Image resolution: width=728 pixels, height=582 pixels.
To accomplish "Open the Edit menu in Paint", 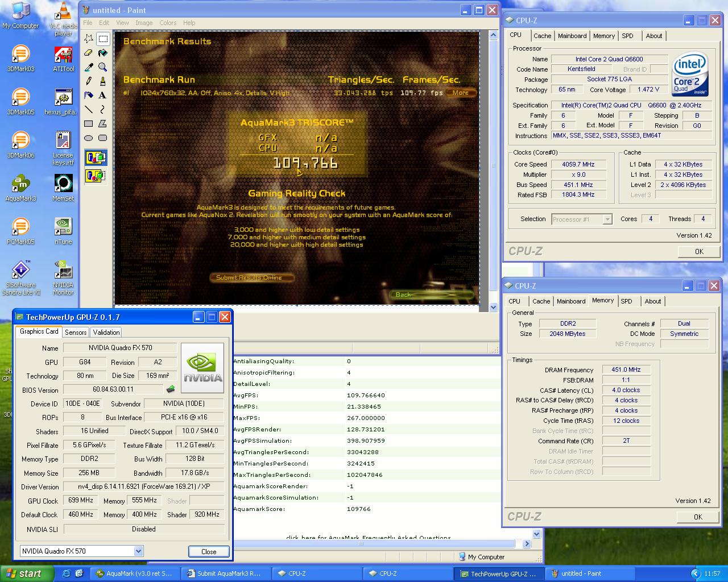I will coord(104,23).
